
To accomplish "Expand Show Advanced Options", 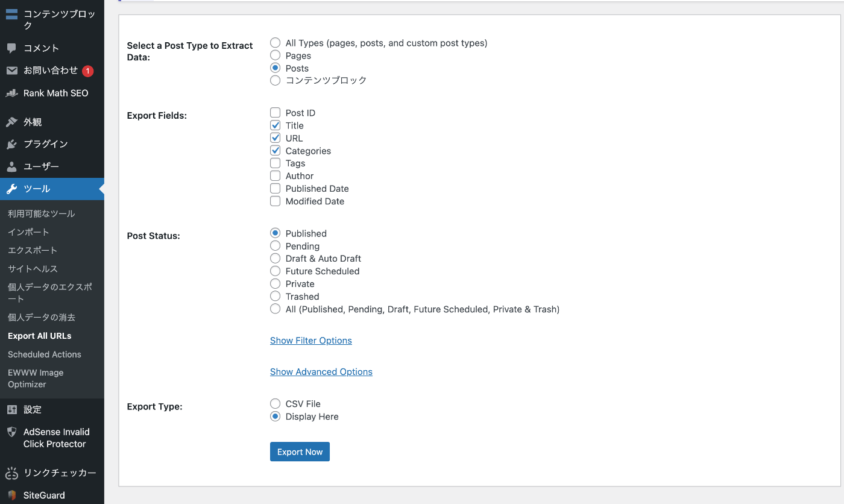I will (321, 372).
